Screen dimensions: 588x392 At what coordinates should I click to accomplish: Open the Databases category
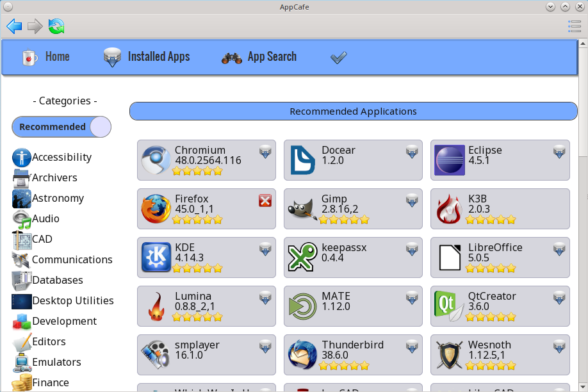pyautogui.click(x=47, y=280)
